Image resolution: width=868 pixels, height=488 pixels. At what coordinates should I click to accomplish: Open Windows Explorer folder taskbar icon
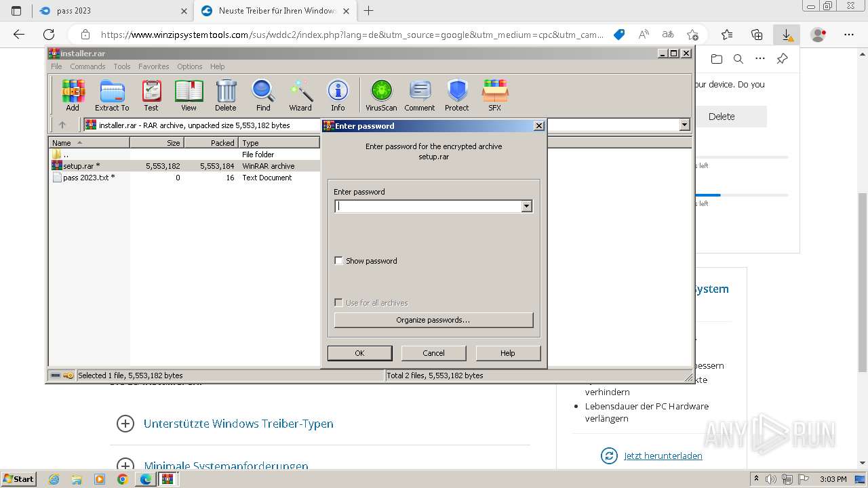[77, 479]
